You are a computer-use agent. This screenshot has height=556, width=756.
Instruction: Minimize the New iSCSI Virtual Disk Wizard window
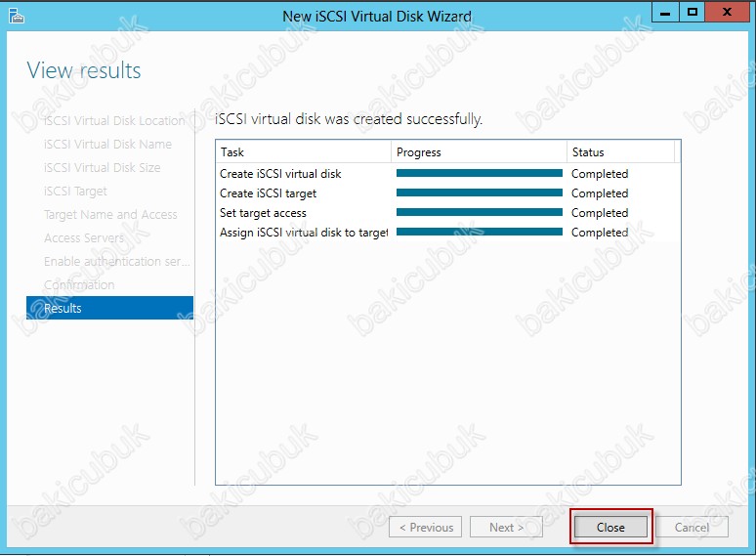pyautogui.click(x=666, y=13)
